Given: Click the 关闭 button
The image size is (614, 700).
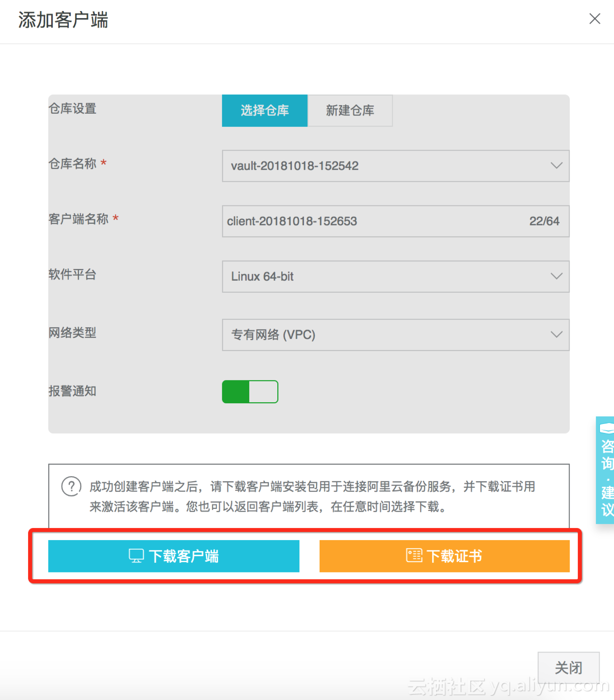Looking at the screenshot, I should pos(569,668).
